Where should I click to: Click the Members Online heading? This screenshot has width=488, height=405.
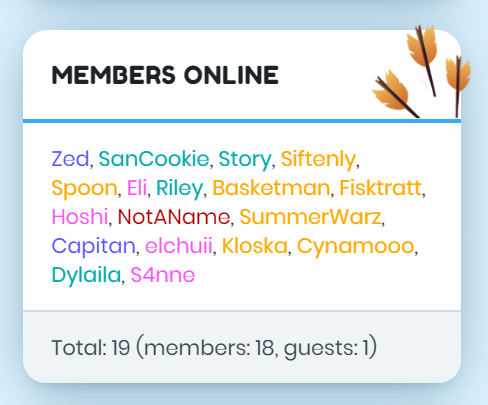point(165,75)
